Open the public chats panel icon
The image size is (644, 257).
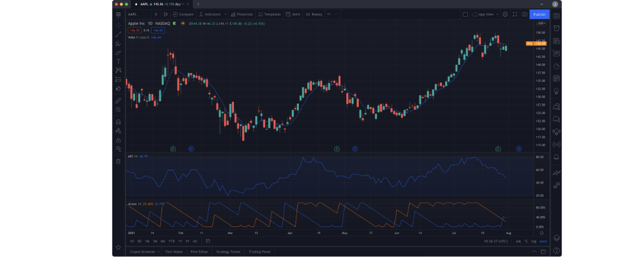pos(557,107)
